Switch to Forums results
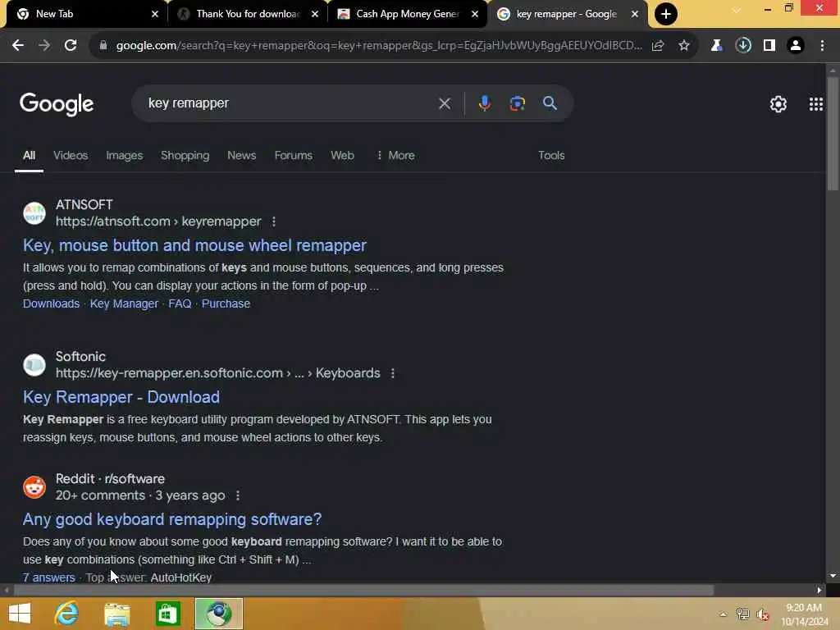The image size is (840, 630). tap(293, 155)
